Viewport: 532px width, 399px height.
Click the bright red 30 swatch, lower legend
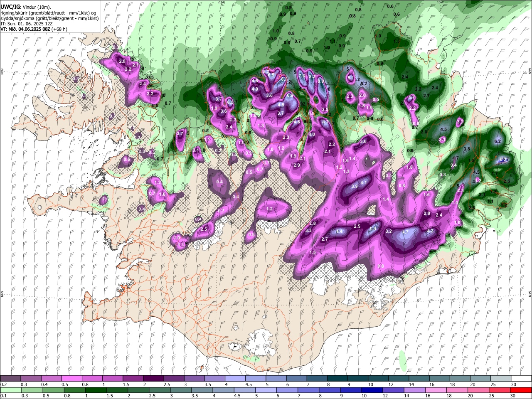pos(521,390)
